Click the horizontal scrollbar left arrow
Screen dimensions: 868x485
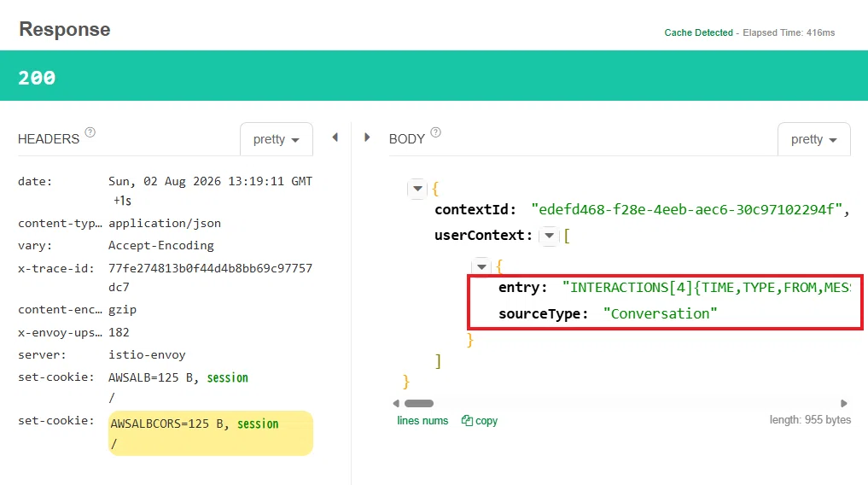(396, 404)
